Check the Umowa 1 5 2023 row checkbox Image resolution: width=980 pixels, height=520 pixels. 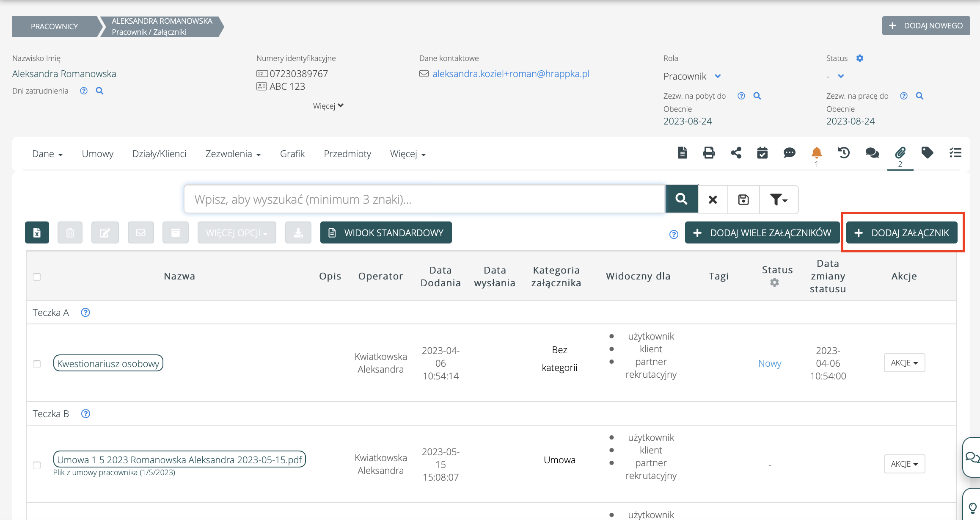[37, 465]
